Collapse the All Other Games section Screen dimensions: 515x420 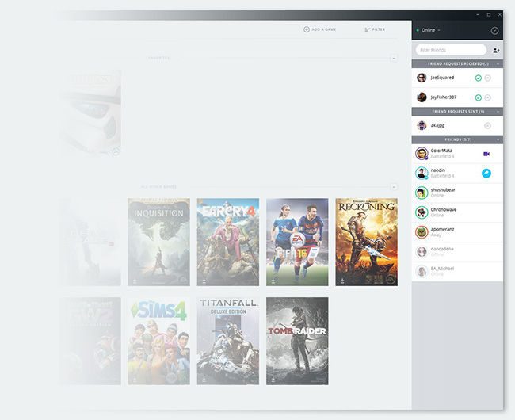[394, 187]
